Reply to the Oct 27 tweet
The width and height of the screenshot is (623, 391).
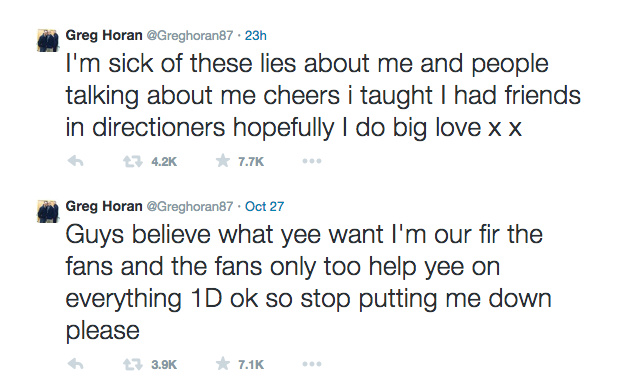coord(75,364)
